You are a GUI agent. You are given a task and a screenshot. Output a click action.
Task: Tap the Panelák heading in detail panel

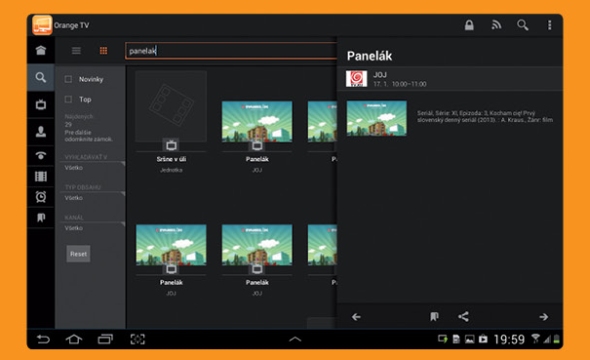click(x=370, y=56)
